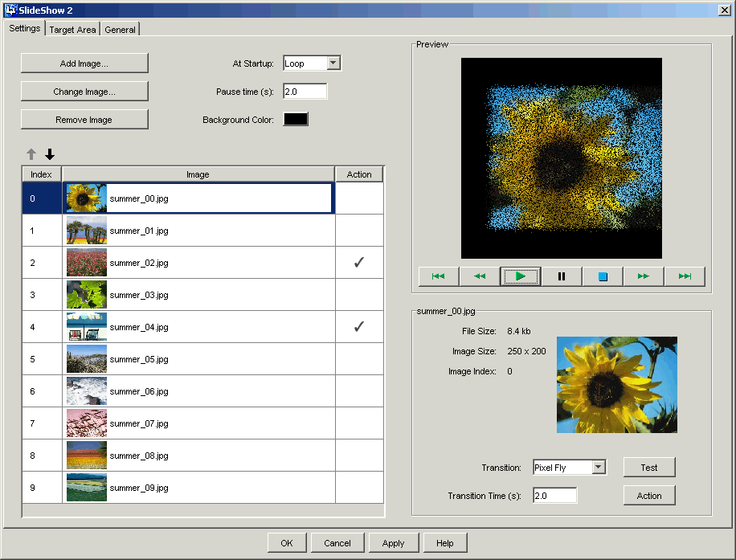Click Action cell of summer_06.jpg row
This screenshot has width=736, height=560.
click(x=359, y=391)
